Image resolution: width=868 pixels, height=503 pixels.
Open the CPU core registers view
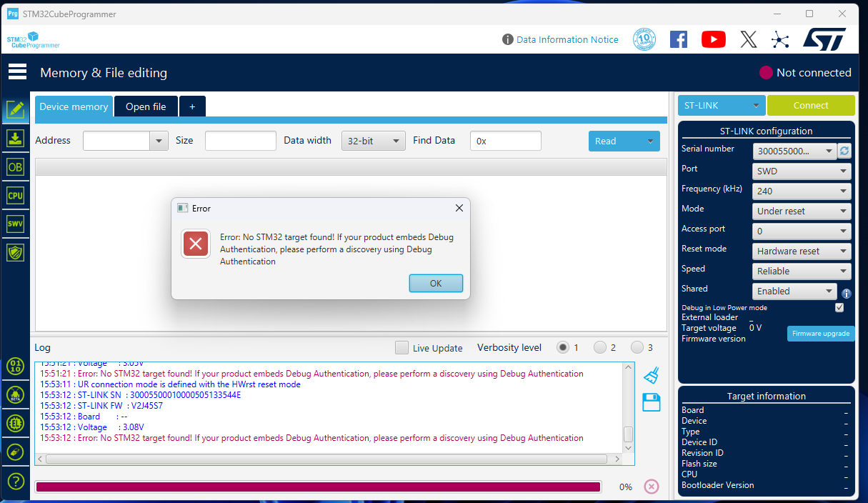16,195
